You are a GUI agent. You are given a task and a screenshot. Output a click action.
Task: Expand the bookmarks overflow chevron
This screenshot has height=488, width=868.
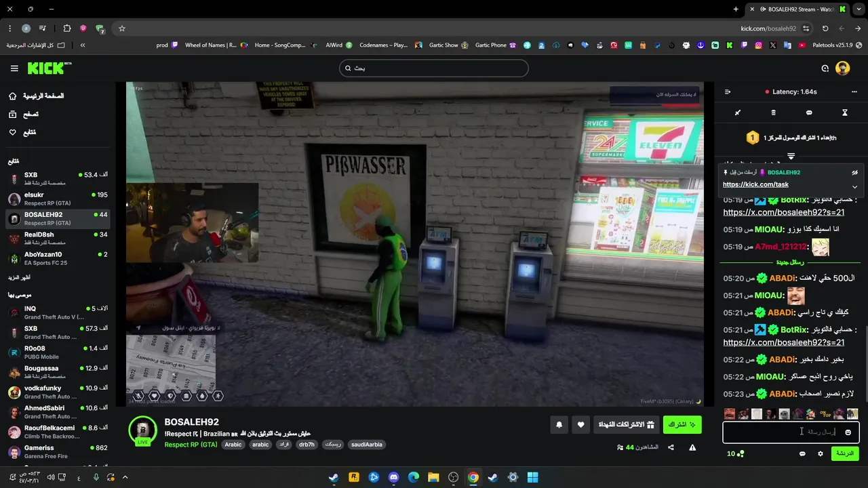(x=83, y=45)
